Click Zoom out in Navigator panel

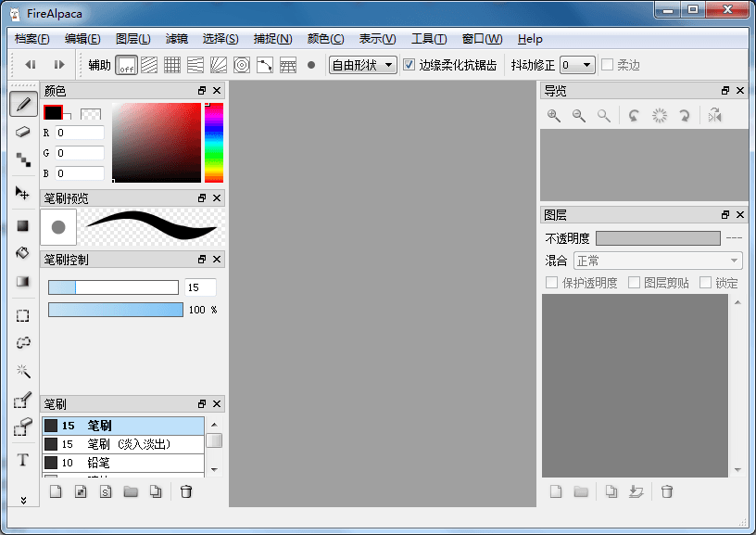pos(578,116)
